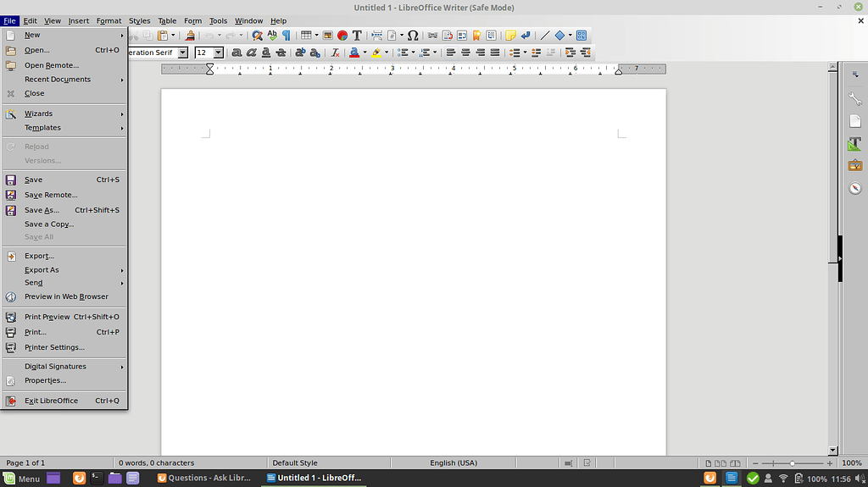The width and height of the screenshot is (868, 487).
Task: Click the sidebar Properties wrench icon
Action: point(855,100)
